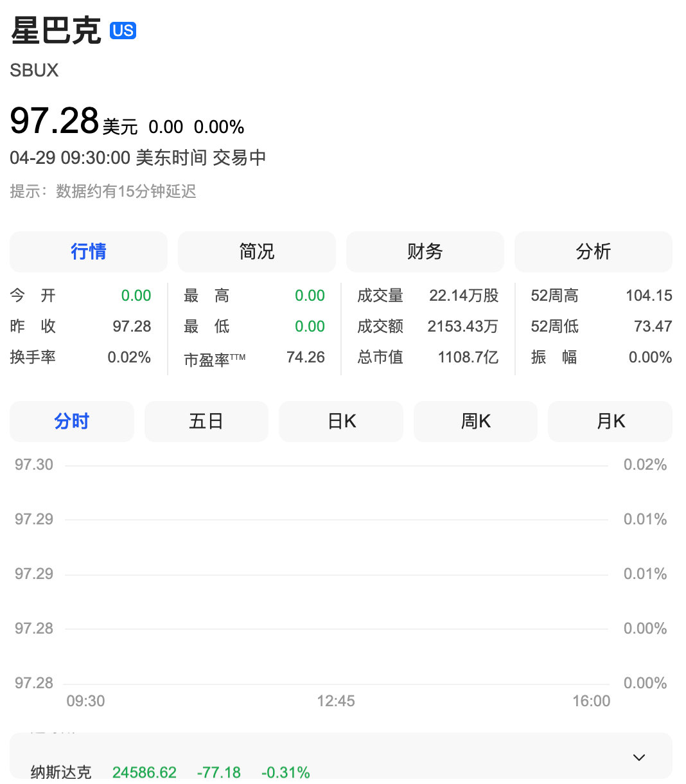
Task: Click the US market badge next to 星巴克
Action: 122,30
